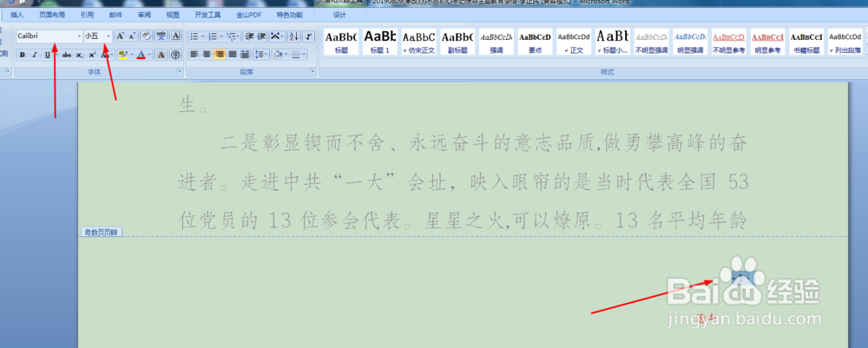Toggle bold formatting
Image resolution: width=868 pixels, height=348 pixels.
(x=23, y=54)
